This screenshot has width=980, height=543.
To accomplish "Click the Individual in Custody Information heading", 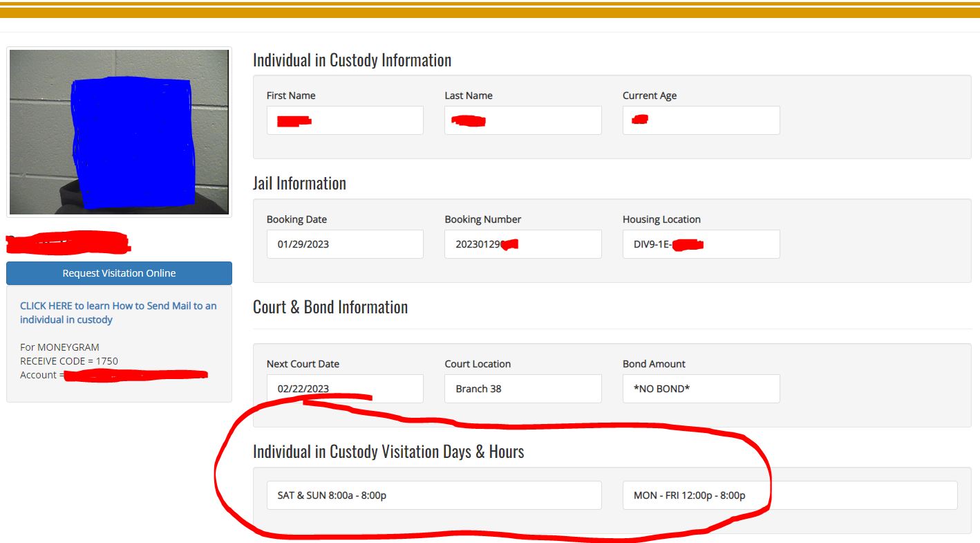I will click(352, 59).
